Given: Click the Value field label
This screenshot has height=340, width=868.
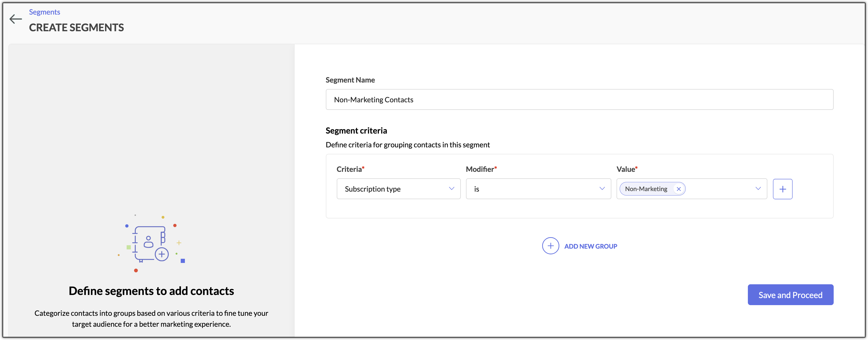Looking at the screenshot, I should click(x=625, y=169).
